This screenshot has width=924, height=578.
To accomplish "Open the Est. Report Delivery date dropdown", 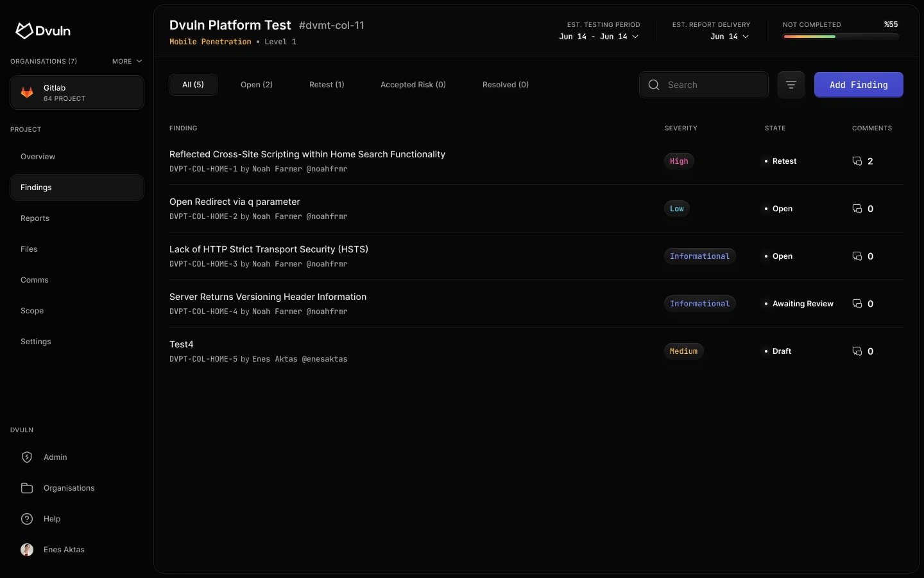I will click(730, 37).
